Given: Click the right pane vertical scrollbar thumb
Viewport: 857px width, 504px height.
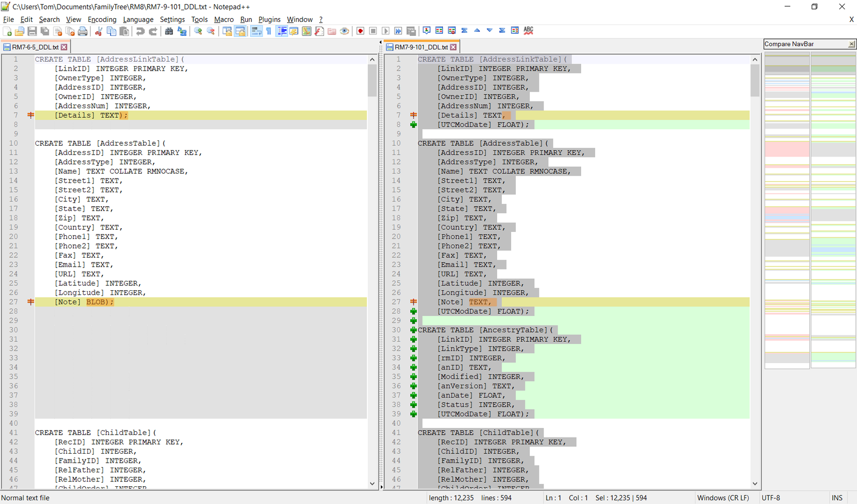Looking at the screenshot, I should click(755, 80).
